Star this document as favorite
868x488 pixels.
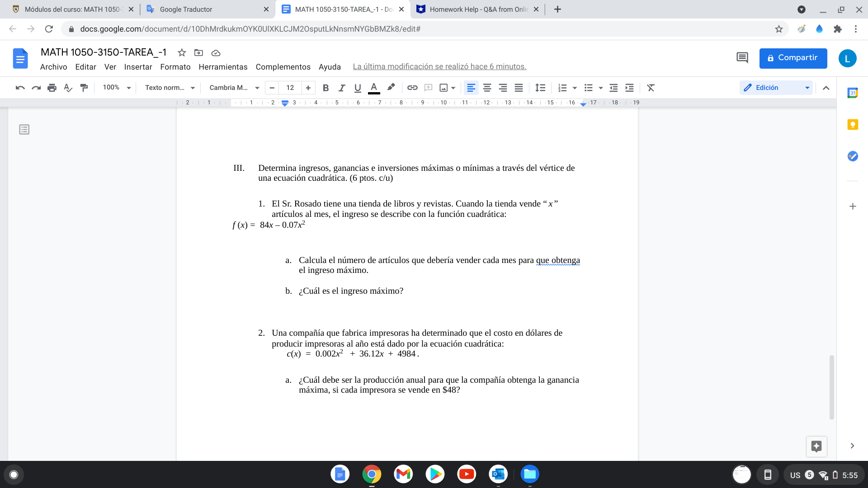pos(182,52)
